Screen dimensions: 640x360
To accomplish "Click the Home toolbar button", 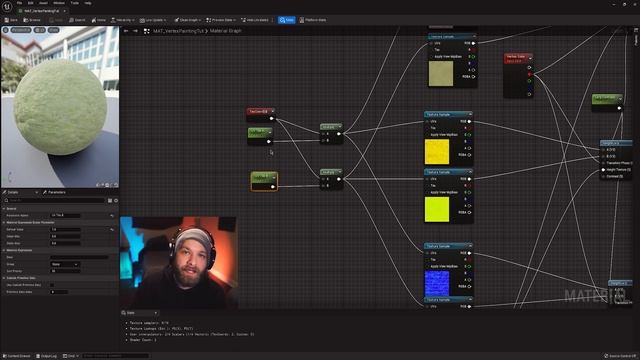I will [99, 20].
